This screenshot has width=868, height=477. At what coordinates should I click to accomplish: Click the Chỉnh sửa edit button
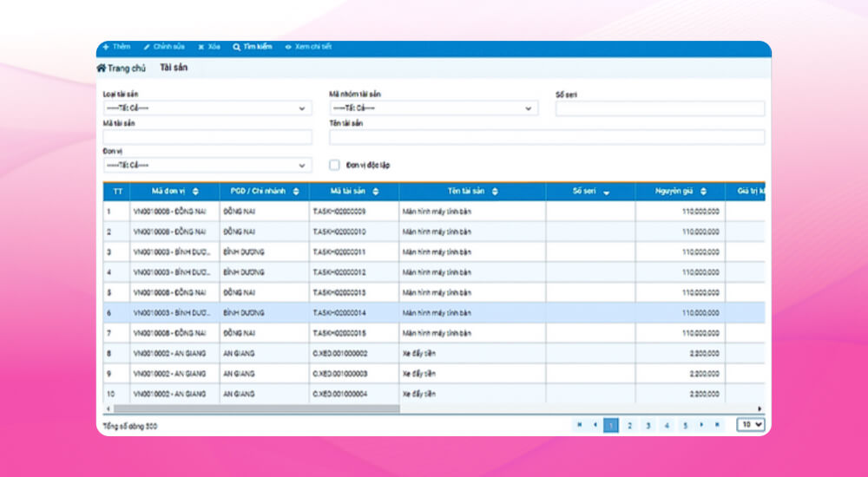pos(164,47)
